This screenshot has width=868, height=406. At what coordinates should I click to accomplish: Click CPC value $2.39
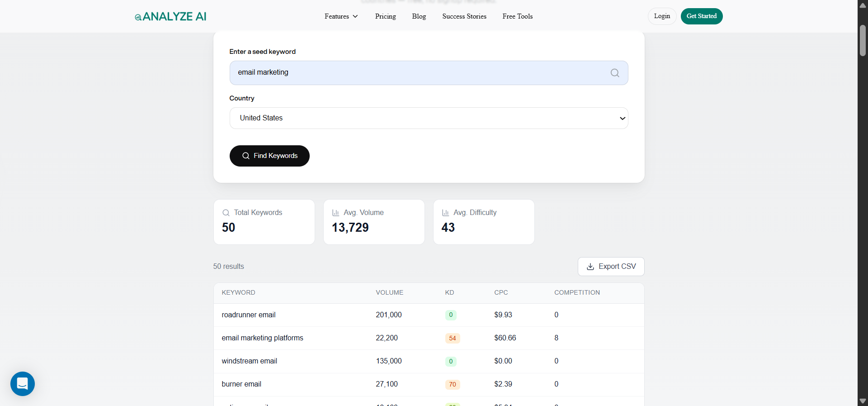503,384
